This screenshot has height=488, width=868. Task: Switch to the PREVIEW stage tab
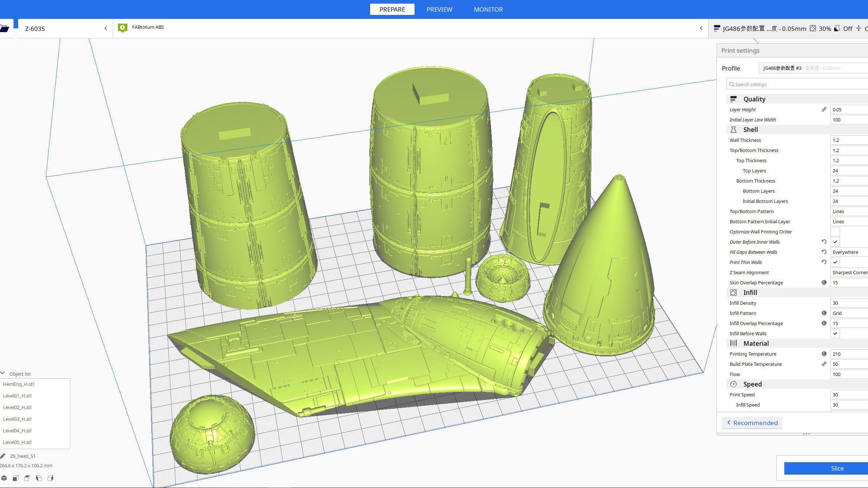tap(439, 9)
